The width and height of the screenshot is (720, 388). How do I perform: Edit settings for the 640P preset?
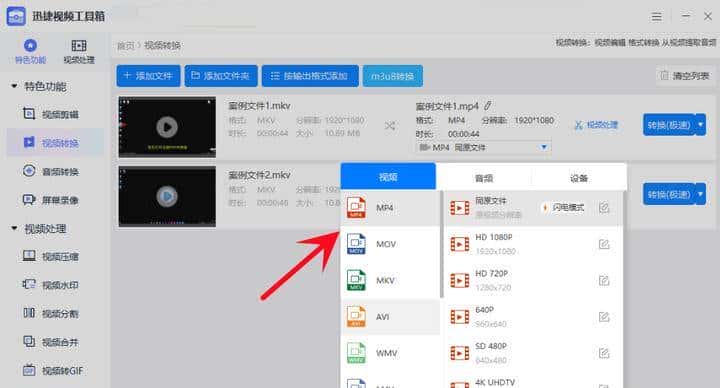(x=604, y=316)
